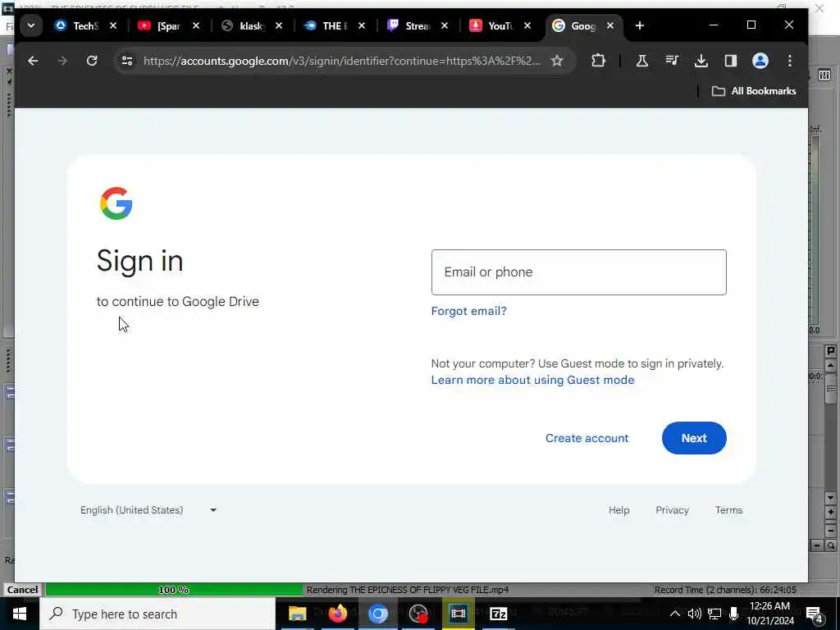840x630 pixels.
Task: Reload the Google sign-in page
Action: coord(92,61)
